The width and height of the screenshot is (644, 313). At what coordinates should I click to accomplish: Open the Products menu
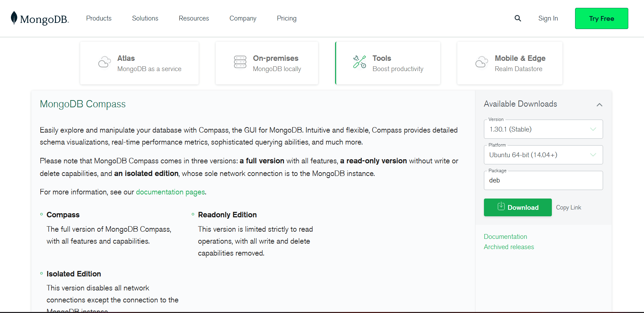99,18
